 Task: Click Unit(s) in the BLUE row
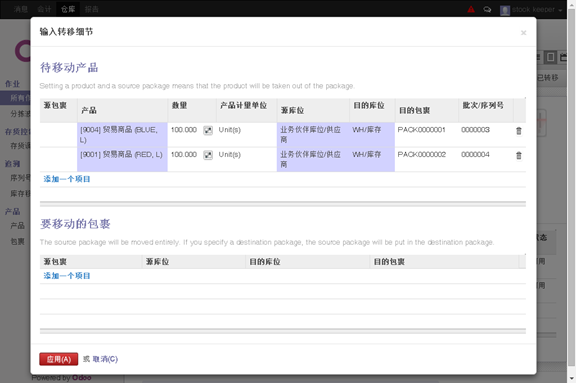(230, 130)
